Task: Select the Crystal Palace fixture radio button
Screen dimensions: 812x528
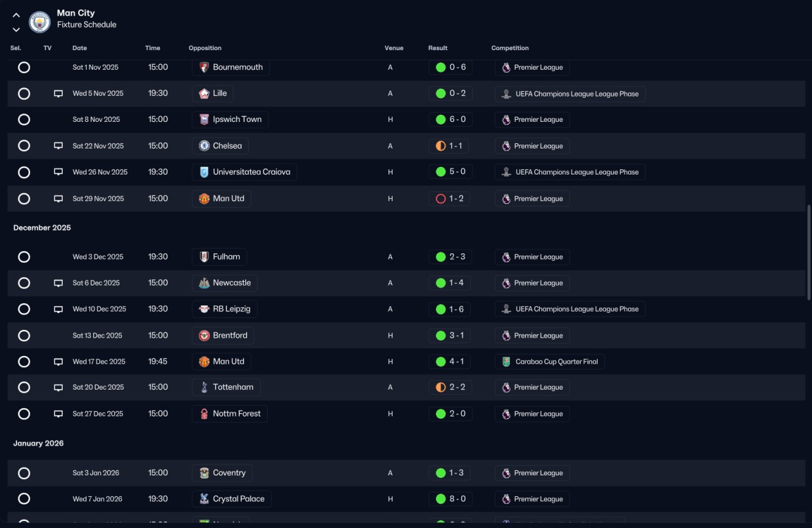Action: [24, 499]
